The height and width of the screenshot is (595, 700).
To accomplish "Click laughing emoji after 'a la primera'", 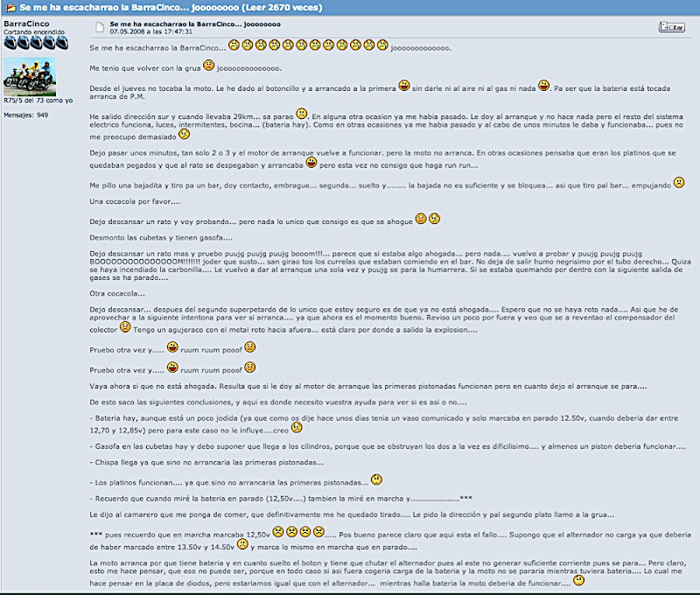I will (404, 86).
